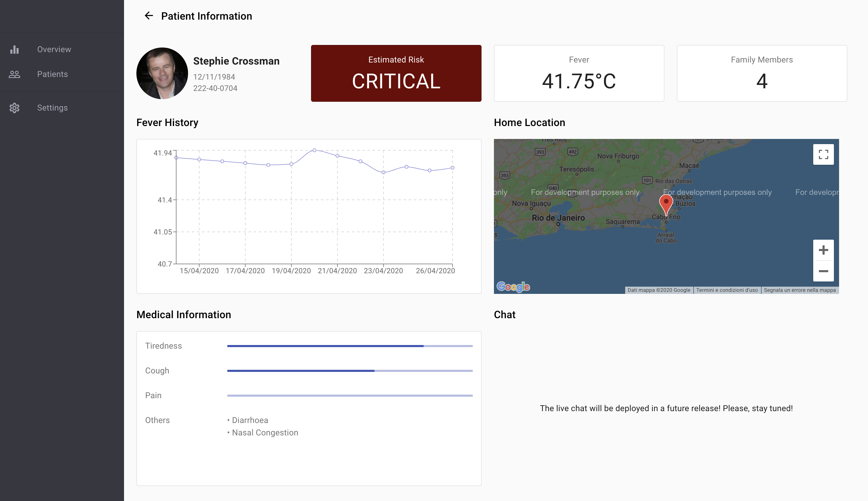Click Segnala un errore nella mappa
This screenshot has width=868, height=501.
tap(800, 290)
